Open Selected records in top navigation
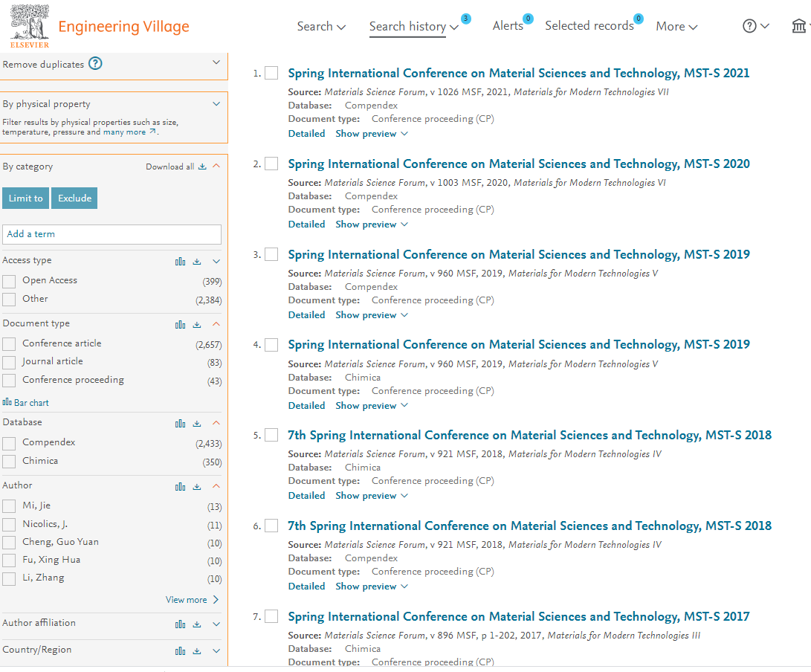The image size is (811, 672). coord(589,26)
